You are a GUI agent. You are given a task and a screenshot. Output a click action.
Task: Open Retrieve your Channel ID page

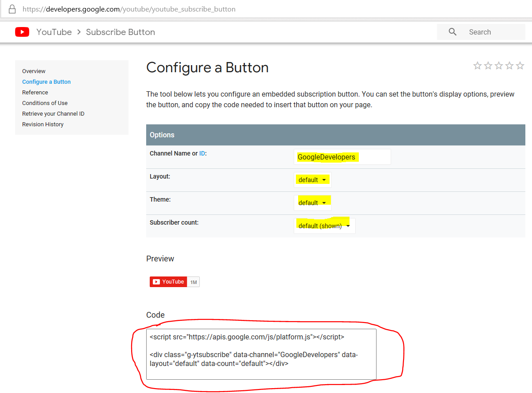coord(53,114)
